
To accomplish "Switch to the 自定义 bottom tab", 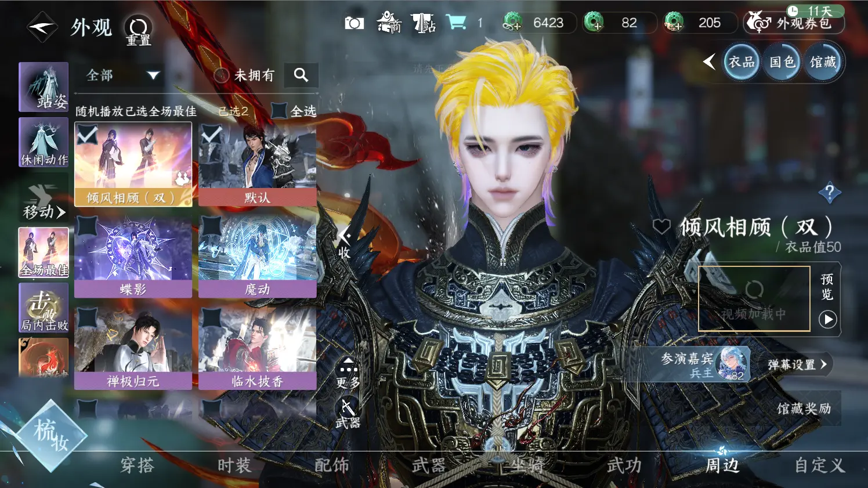I will pos(820,465).
